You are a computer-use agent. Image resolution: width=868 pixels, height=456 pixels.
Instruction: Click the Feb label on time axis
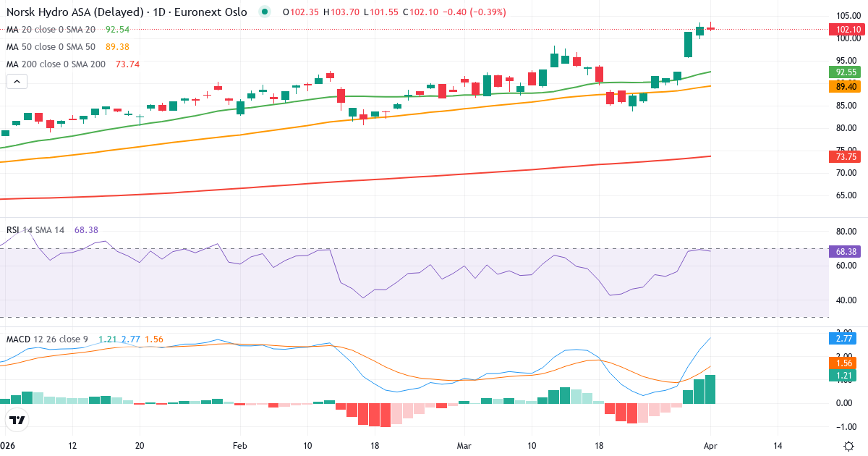tap(240, 446)
